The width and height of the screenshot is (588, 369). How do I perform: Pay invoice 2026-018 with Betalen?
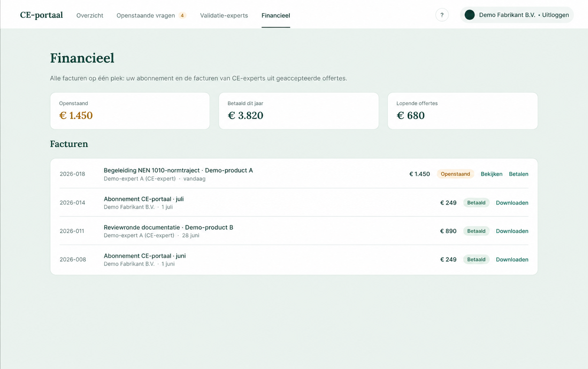pyautogui.click(x=519, y=174)
